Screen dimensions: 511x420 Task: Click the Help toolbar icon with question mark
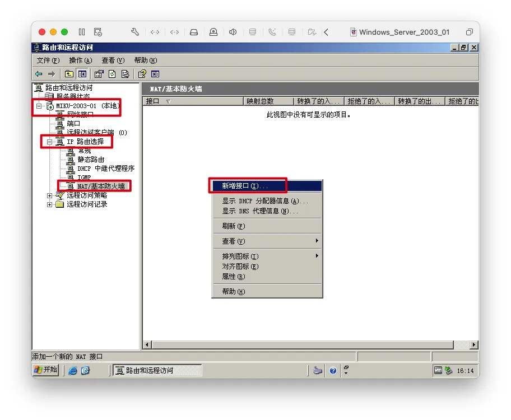click(142, 74)
